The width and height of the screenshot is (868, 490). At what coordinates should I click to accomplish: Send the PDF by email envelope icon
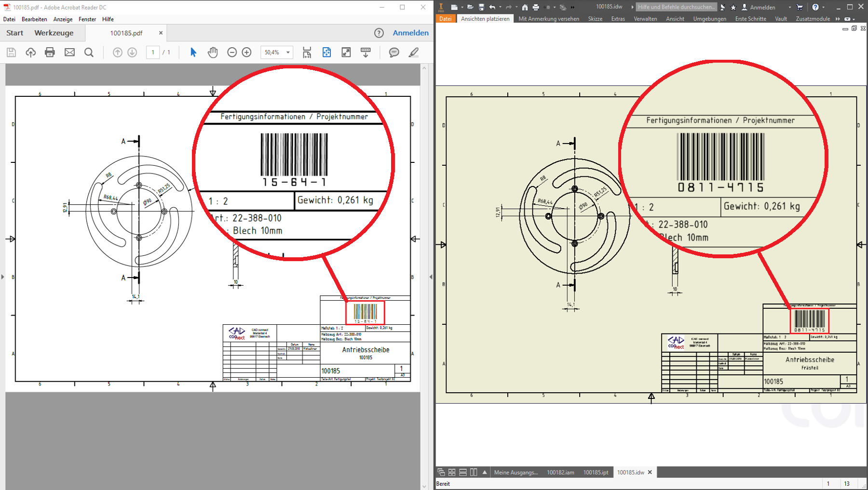tap(69, 53)
